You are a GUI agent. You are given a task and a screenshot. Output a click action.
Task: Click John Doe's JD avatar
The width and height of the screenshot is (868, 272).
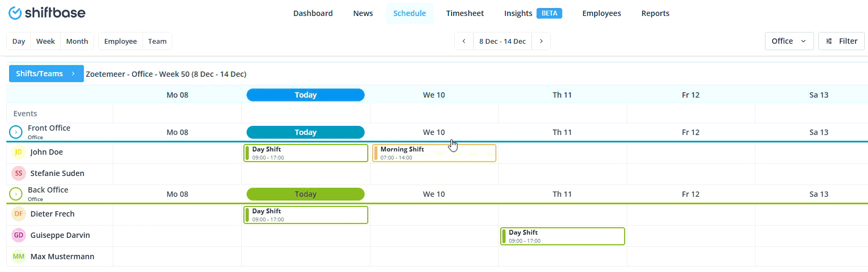click(19, 152)
